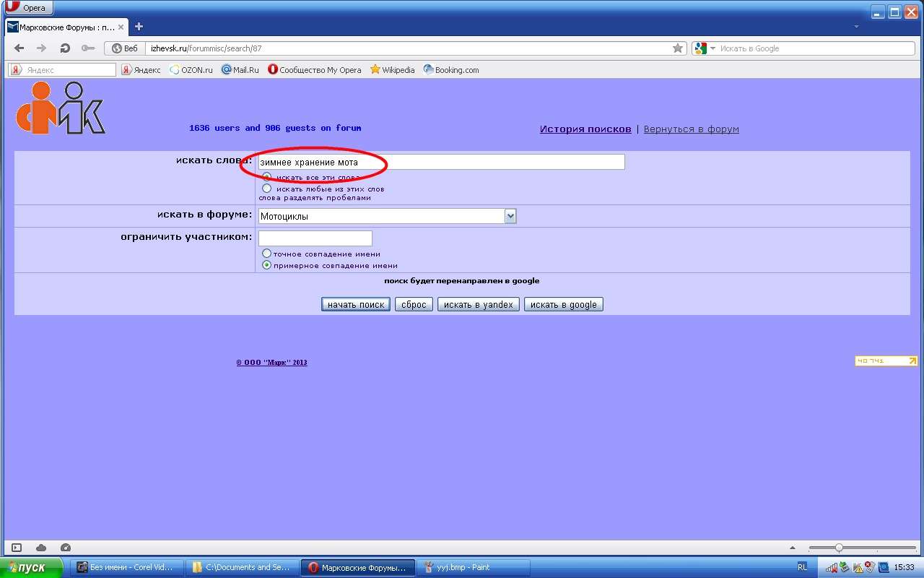
Task: Click the 'ограничить участником' input field
Action: [x=315, y=238]
